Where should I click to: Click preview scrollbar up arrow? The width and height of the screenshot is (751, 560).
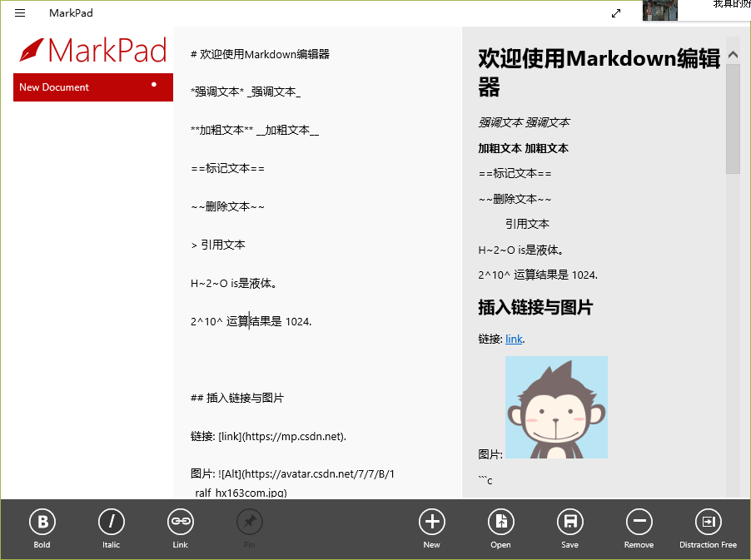[x=733, y=55]
